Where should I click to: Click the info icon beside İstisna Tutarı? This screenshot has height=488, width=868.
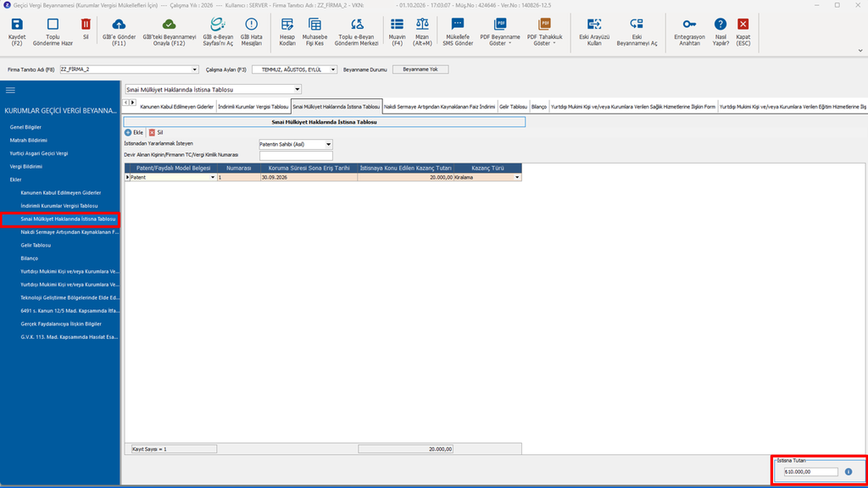[x=849, y=472]
